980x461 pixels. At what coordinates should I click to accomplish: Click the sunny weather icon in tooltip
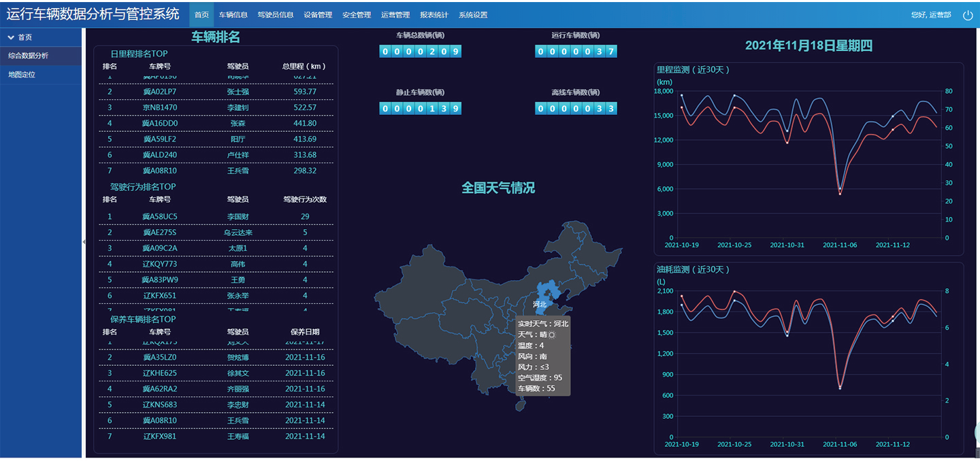pyautogui.click(x=552, y=335)
